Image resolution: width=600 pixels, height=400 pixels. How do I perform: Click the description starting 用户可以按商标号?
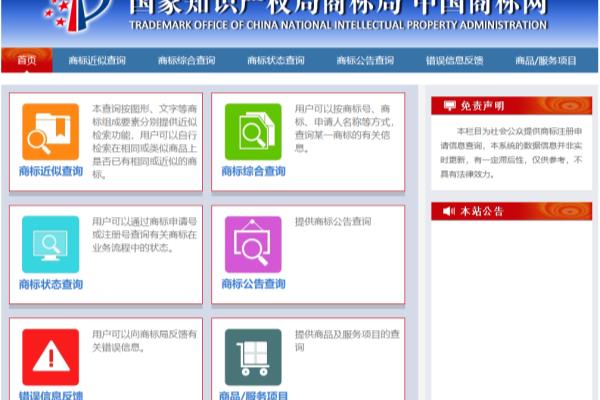coord(344,128)
